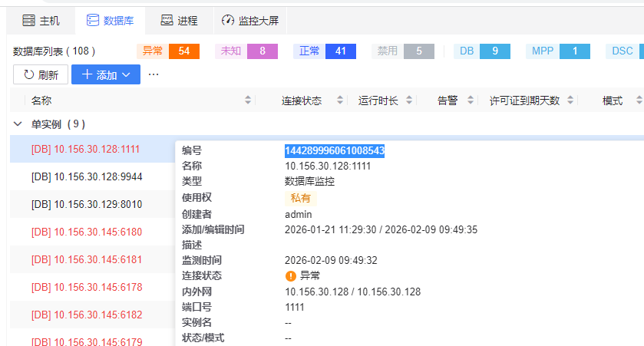The width and height of the screenshot is (644, 346).
Task: Filter by DB type count 9
Action: 482,51
